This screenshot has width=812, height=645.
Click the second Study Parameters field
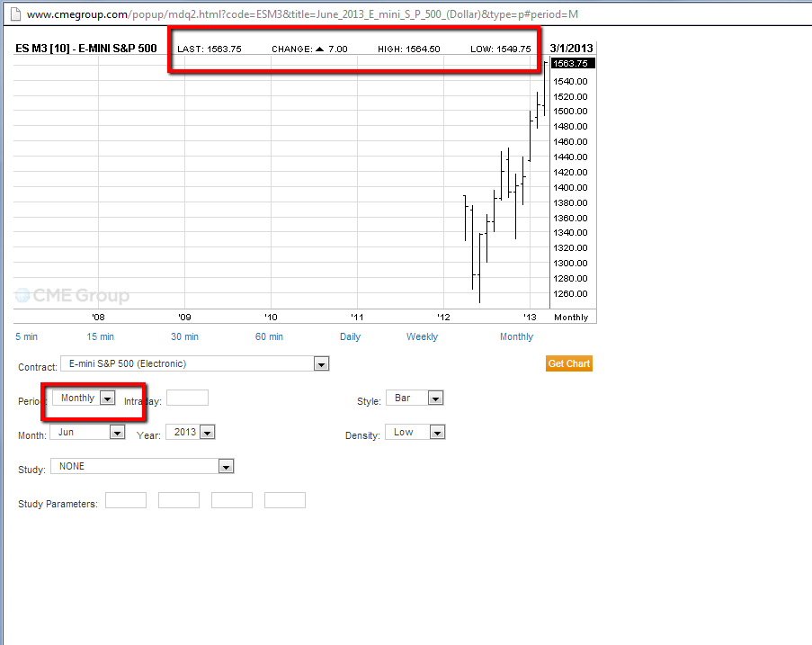(x=179, y=500)
